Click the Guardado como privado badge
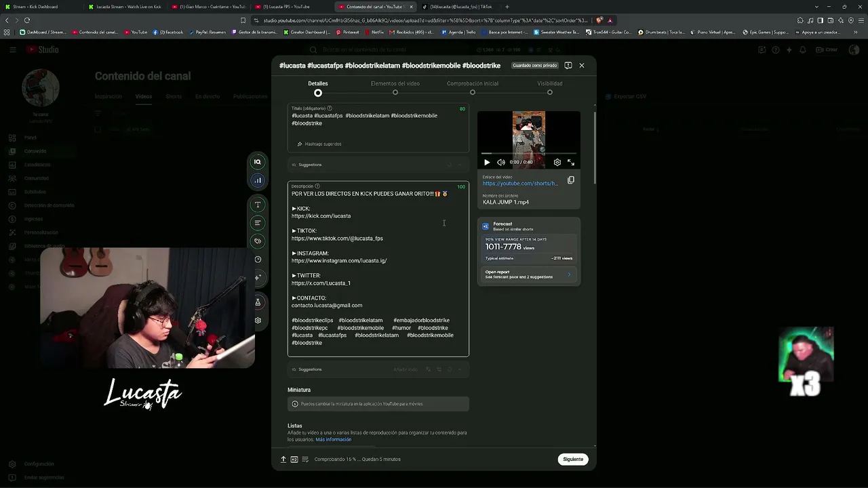This screenshot has height=488, width=868. [x=535, y=66]
